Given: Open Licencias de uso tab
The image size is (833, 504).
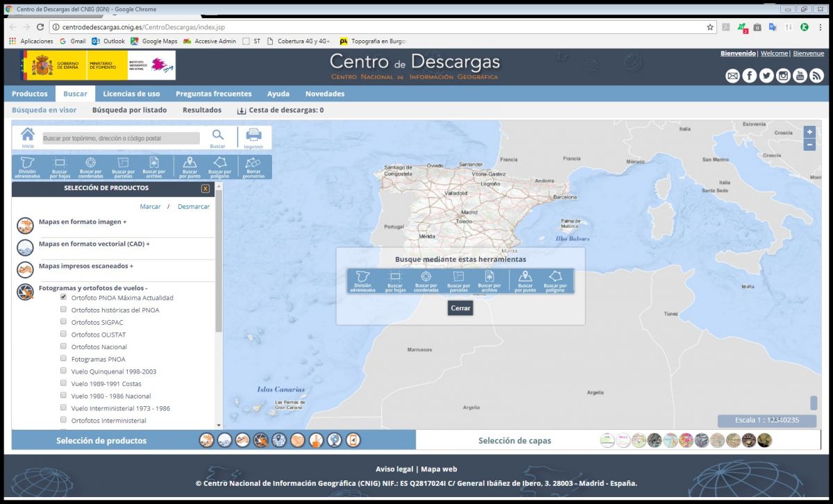Looking at the screenshot, I should [x=131, y=94].
